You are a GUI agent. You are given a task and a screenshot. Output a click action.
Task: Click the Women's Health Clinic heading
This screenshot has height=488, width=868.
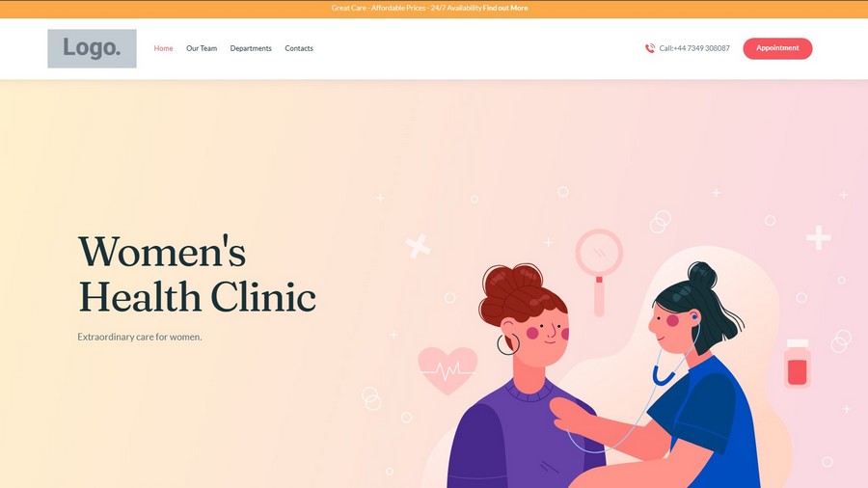tap(197, 274)
